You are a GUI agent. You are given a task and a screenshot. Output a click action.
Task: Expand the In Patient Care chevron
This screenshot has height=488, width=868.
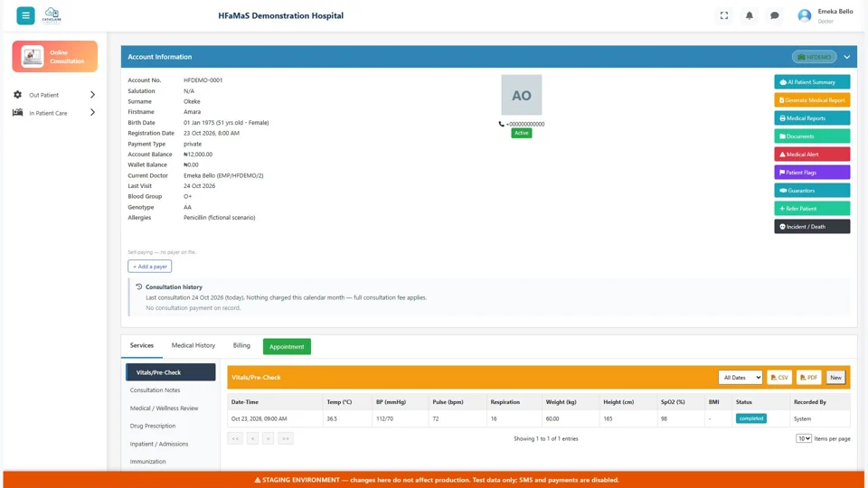click(x=92, y=113)
